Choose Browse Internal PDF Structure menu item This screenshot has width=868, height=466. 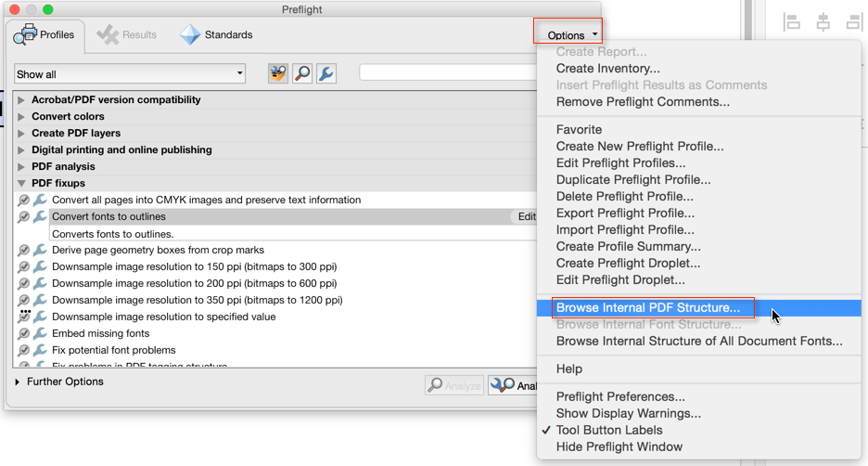pos(698,308)
